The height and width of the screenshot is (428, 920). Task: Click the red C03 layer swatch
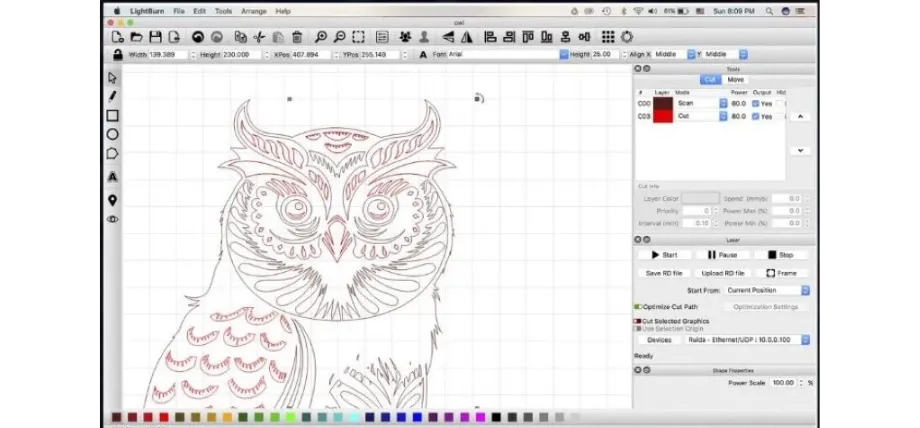coord(663,116)
